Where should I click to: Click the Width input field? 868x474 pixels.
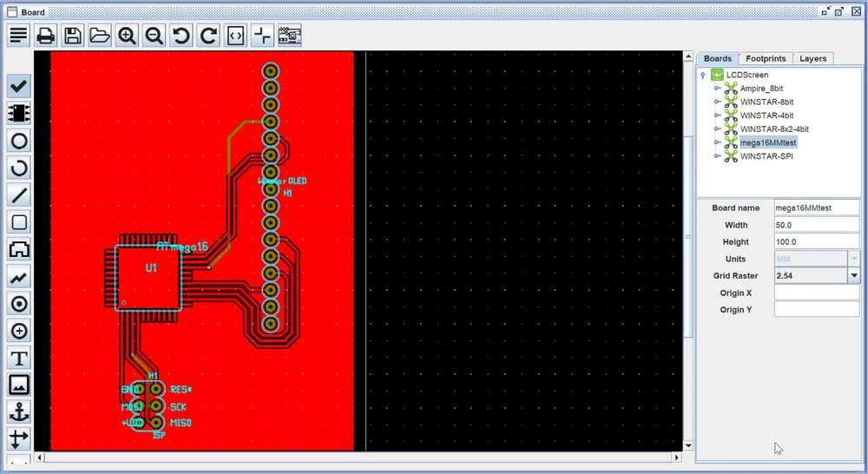pos(816,225)
